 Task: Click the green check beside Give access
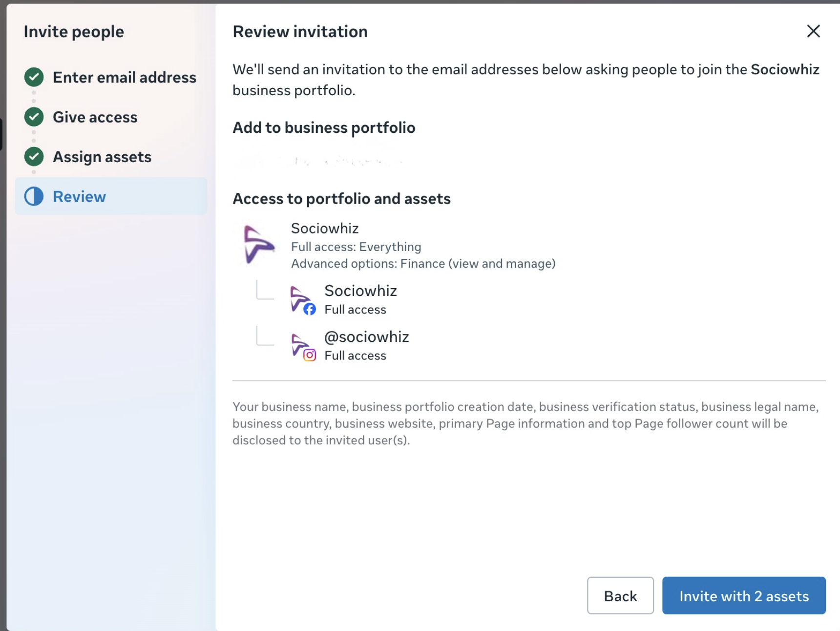coord(34,117)
